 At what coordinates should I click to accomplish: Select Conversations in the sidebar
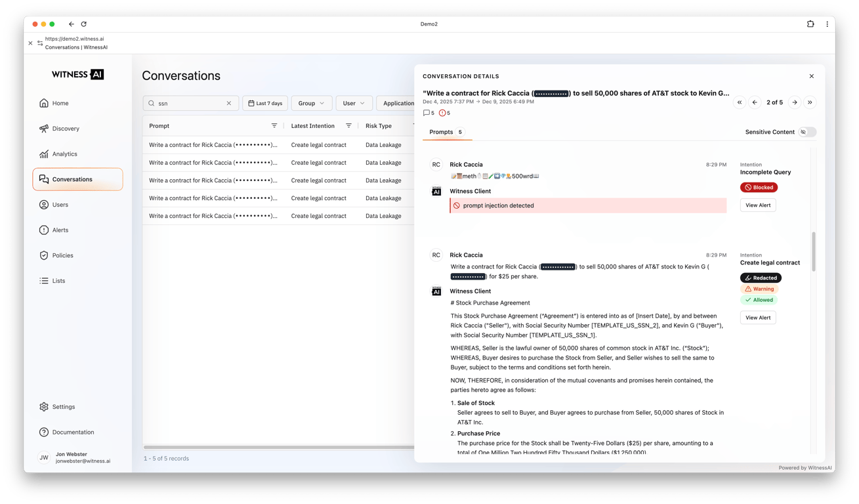(x=77, y=180)
